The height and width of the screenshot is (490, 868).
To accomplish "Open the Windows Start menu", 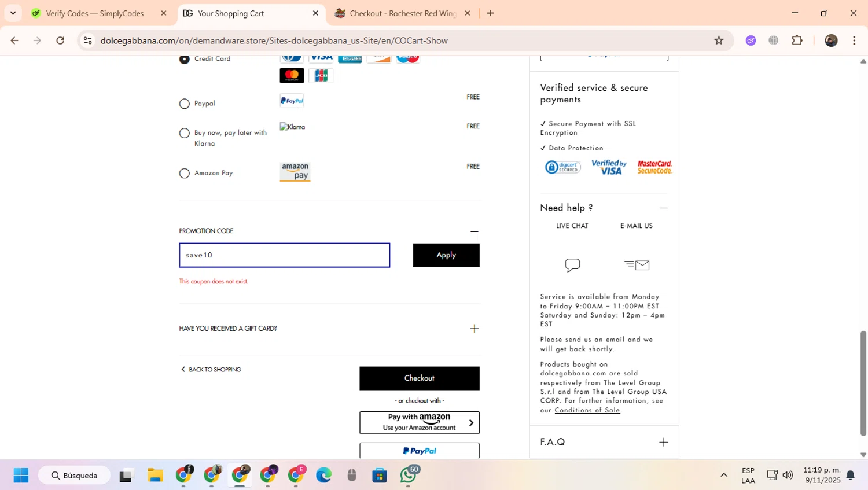I will [x=21, y=476].
